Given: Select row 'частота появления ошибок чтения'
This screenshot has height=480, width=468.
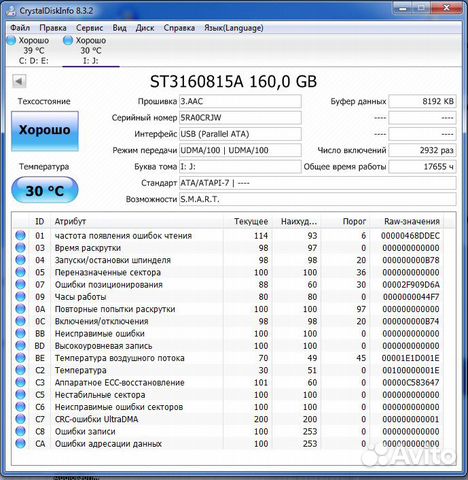Looking at the screenshot, I should click(x=228, y=235).
